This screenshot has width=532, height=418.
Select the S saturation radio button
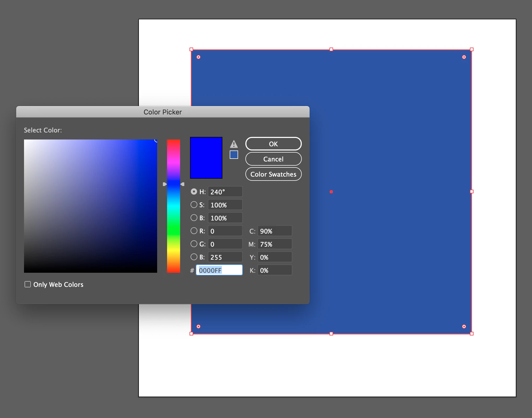[x=194, y=205]
